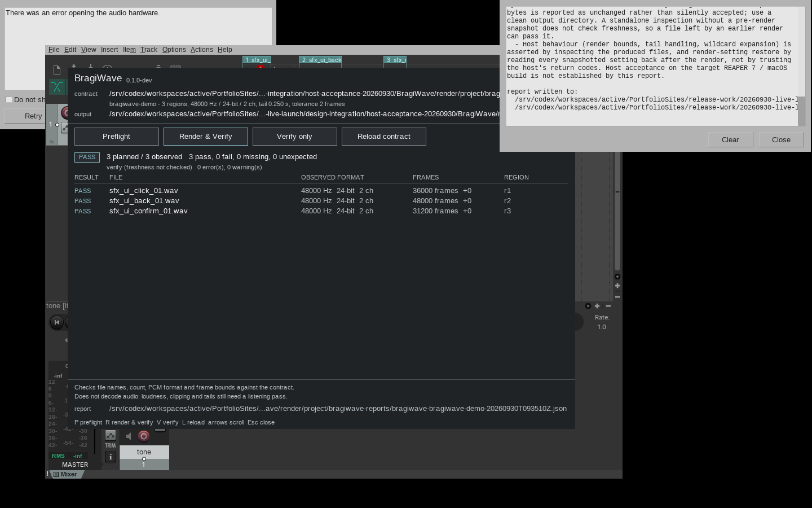Screen dimensions: 812x508
Task: Open the File menu
Action: tap(54, 50)
